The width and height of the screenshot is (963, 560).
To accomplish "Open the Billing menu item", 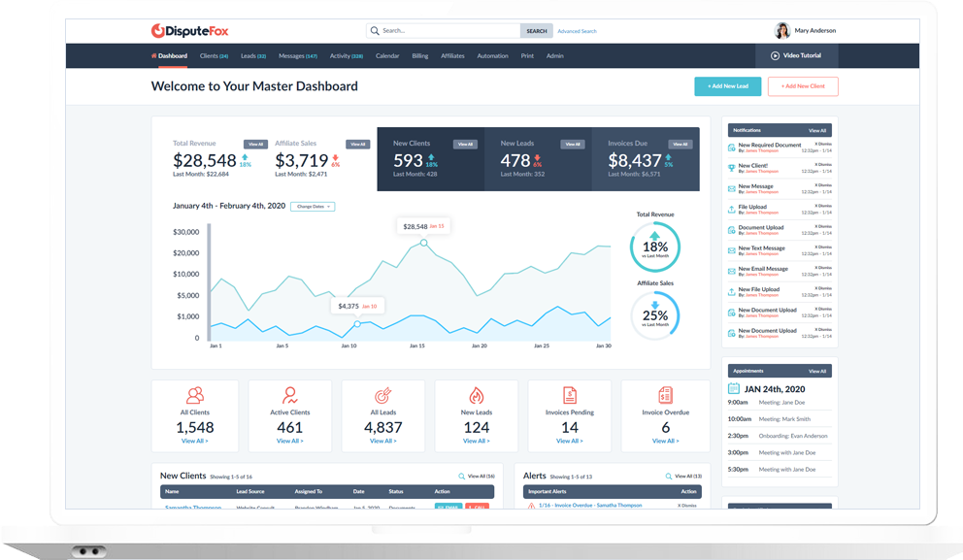I will click(x=419, y=56).
